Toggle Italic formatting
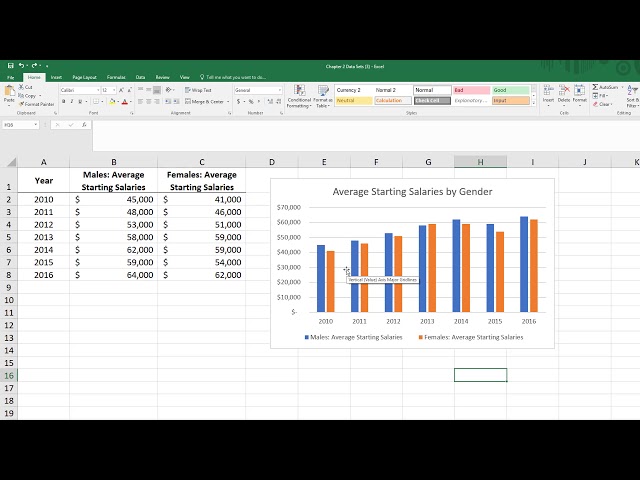This screenshot has width=640, height=480. tap(72, 101)
